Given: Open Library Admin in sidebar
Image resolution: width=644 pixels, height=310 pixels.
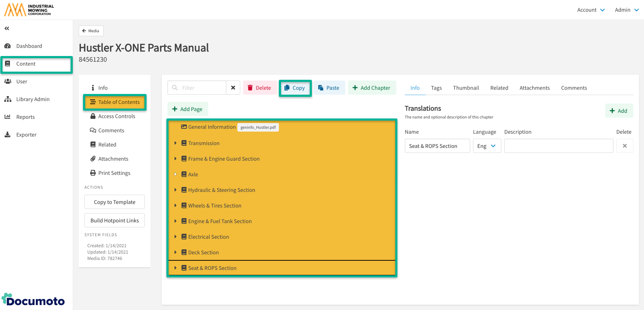Looking at the screenshot, I should (33, 99).
